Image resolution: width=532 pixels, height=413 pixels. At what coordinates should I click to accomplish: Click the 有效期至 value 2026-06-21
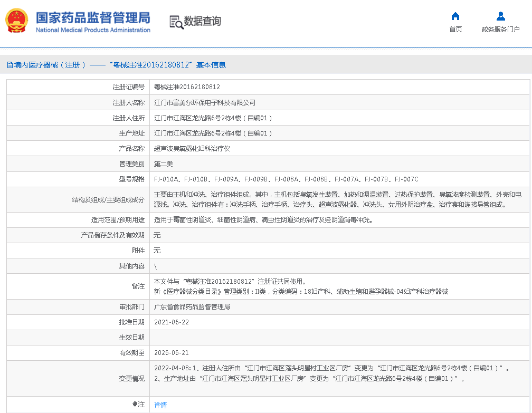[x=171, y=353]
